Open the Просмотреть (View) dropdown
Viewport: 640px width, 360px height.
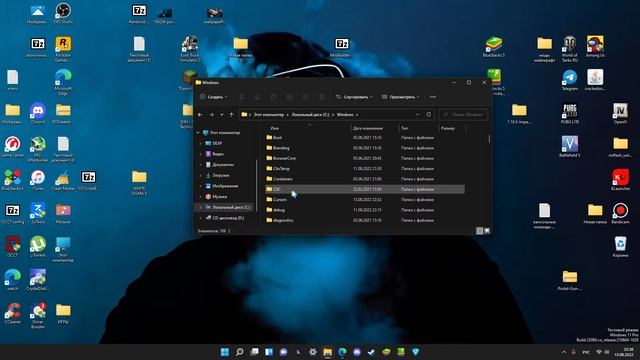(x=400, y=97)
